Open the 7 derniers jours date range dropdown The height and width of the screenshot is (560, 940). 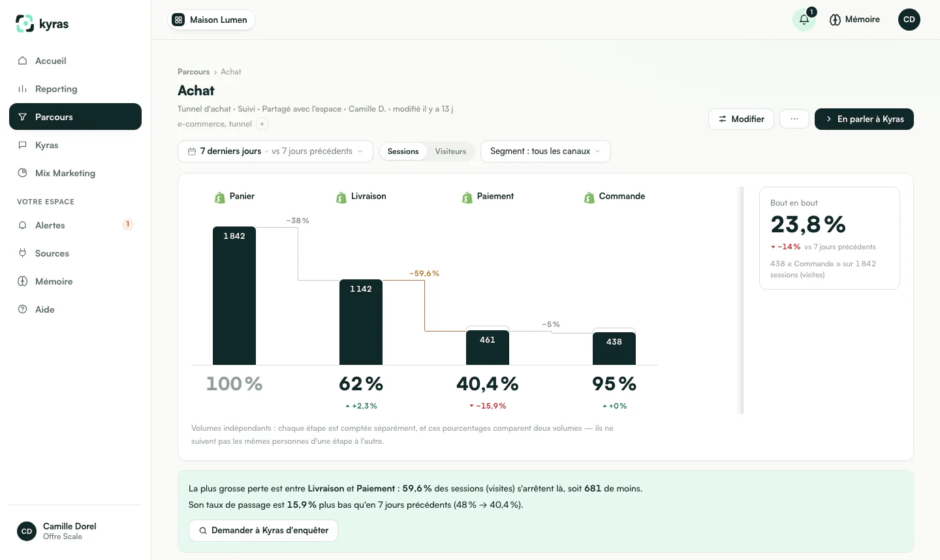275,151
